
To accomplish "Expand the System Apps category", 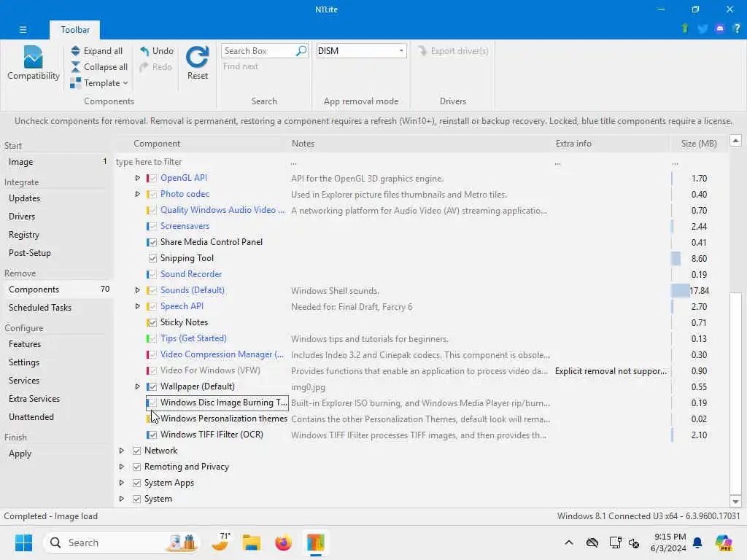I will pos(122,483).
